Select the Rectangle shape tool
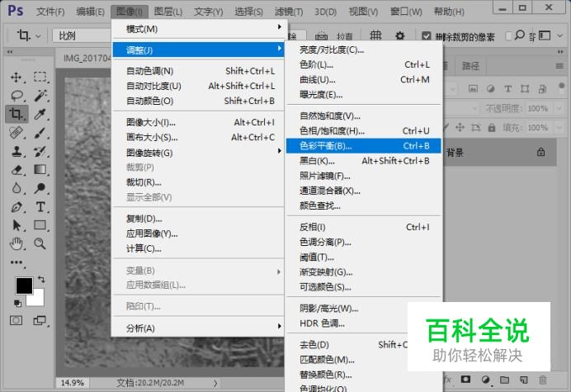This screenshot has height=392, width=571. pyautogui.click(x=40, y=225)
